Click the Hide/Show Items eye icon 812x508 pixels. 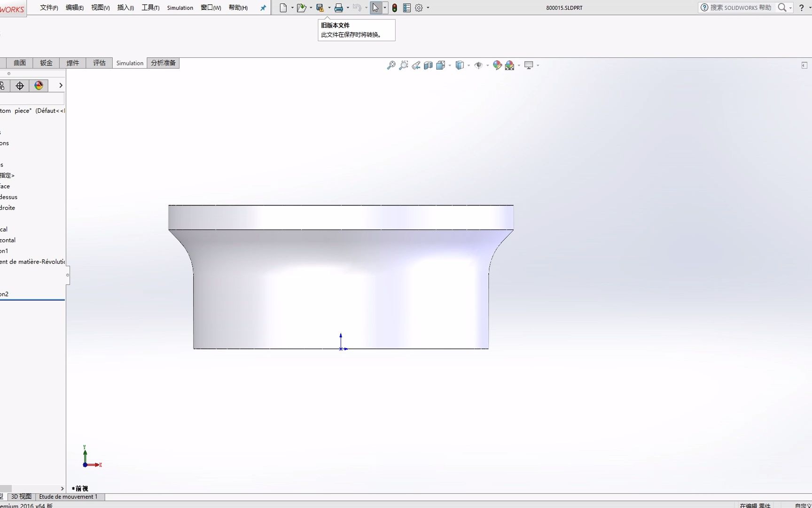point(479,65)
